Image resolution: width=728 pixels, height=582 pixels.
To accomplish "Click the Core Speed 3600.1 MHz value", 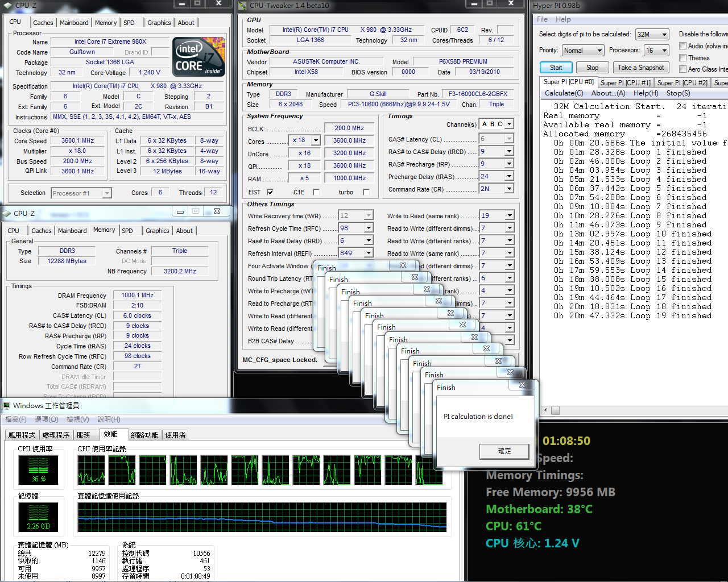I will (x=77, y=141).
